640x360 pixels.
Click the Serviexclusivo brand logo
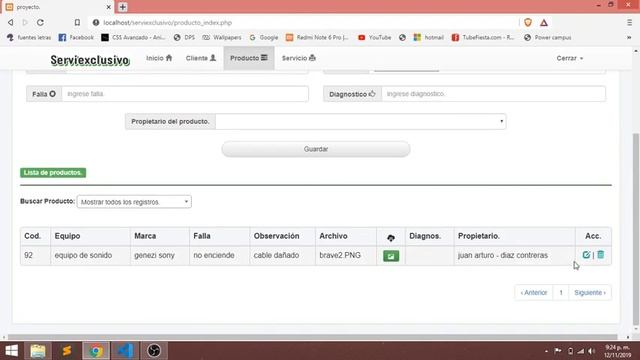pyautogui.click(x=90, y=60)
